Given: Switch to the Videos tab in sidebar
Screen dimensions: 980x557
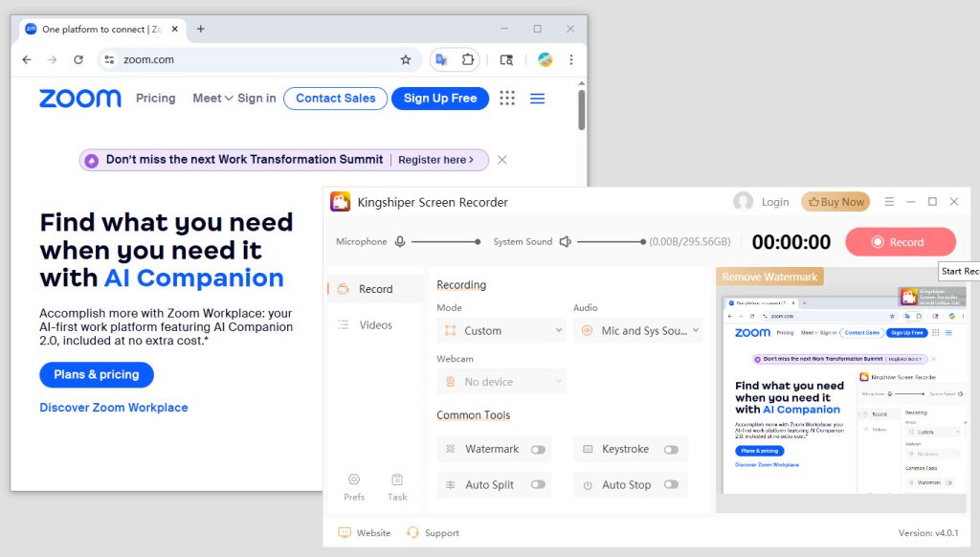Looking at the screenshot, I should [375, 325].
